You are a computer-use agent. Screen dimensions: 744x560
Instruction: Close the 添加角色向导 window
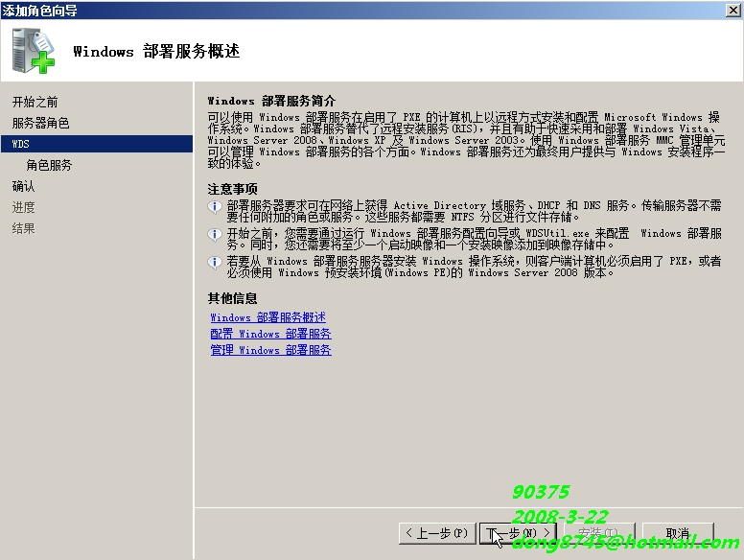point(733,10)
